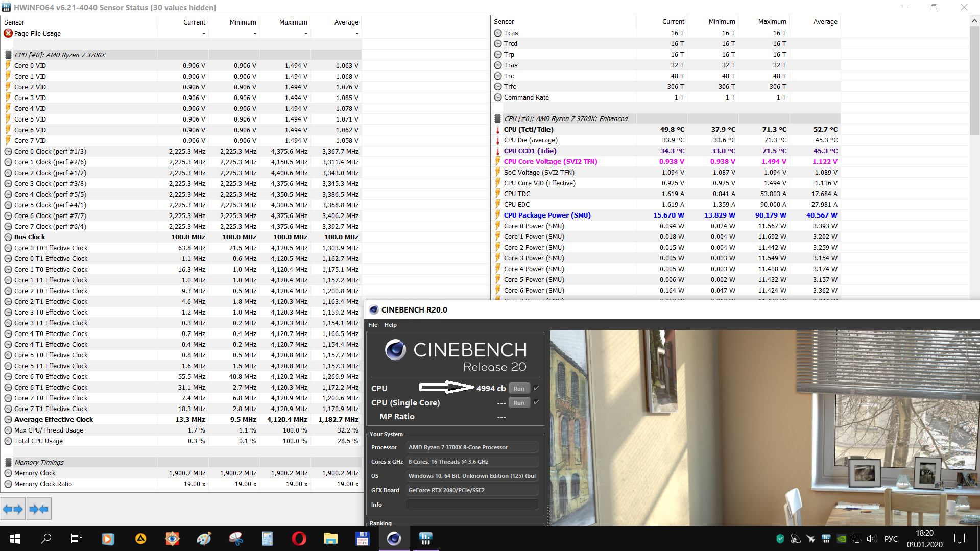This screenshot has width=980, height=551.
Task: Click the blue floppy disk taskbar icon
Action: pos(363,539)
